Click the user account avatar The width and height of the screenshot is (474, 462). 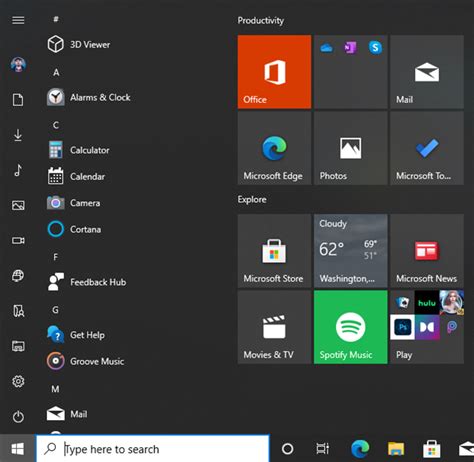[x=18, y=64]
